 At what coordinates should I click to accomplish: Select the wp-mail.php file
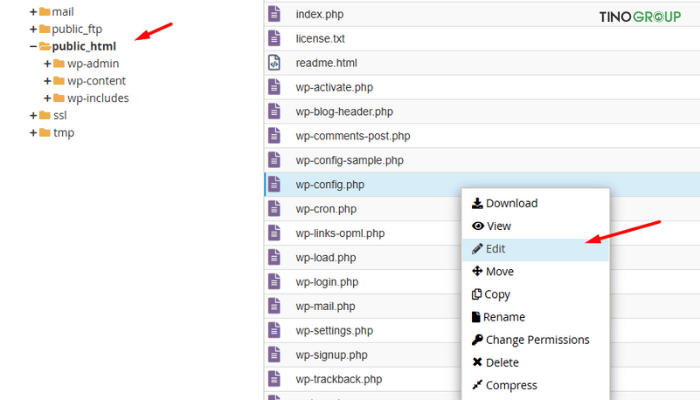point(325,306)
